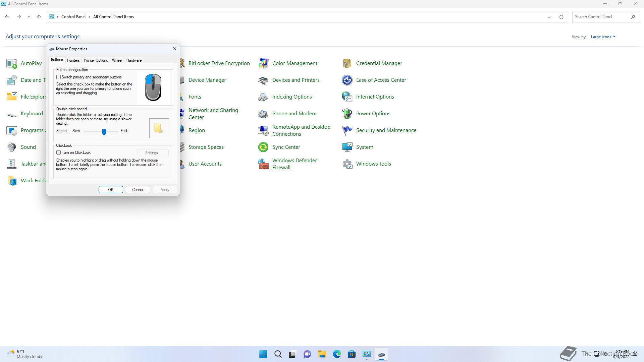Refresh the Control Panel address bar
644x362 pixels.
tap(561, 17)
